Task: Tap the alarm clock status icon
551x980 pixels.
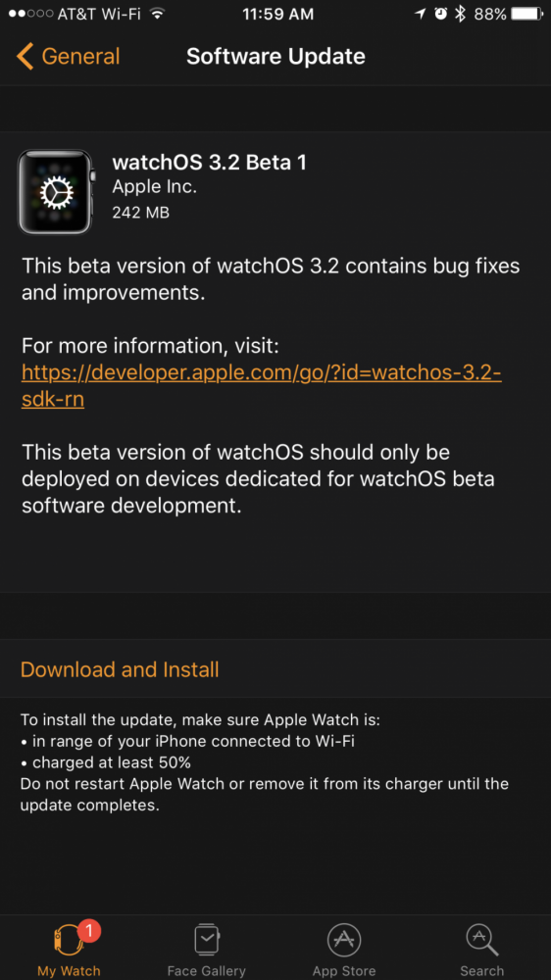Action: coord(441,14)
